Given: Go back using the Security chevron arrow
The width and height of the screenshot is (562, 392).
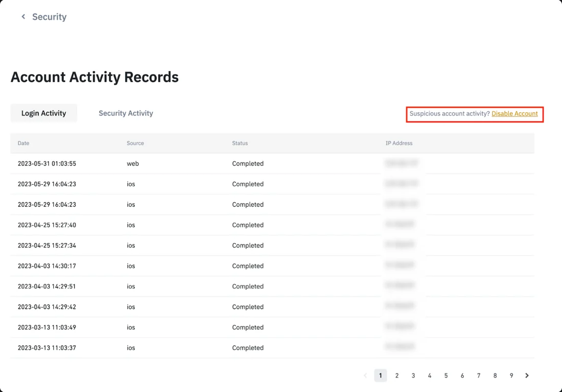Looking at the screenshot, I should (24, 16).
